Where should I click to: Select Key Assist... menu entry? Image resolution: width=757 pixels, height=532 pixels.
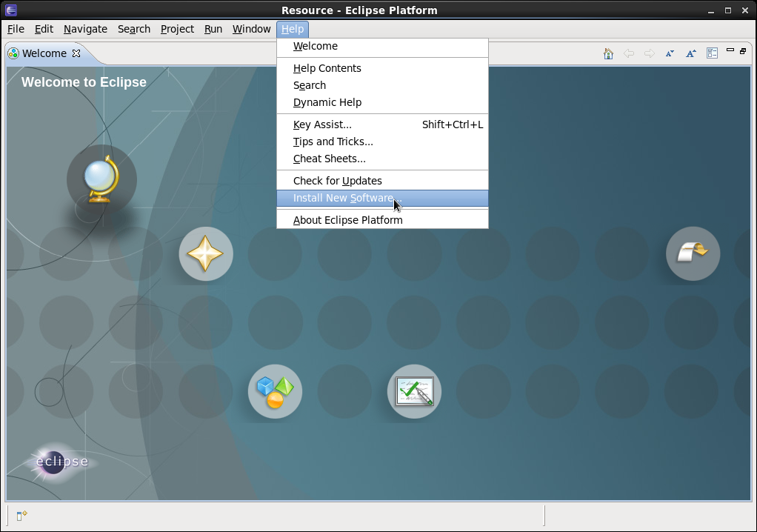point(382,124)
